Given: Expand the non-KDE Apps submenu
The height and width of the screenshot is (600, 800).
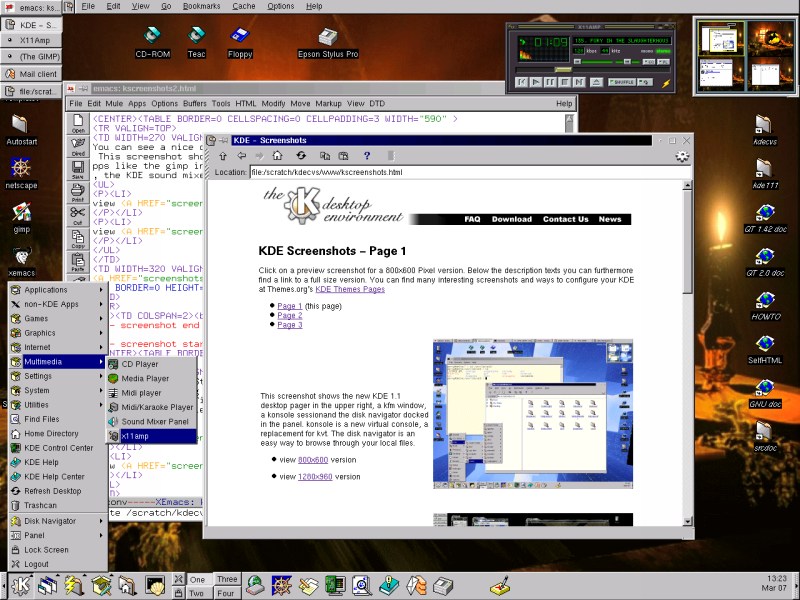Looking at the screenshot, I should tap(58, 304).
